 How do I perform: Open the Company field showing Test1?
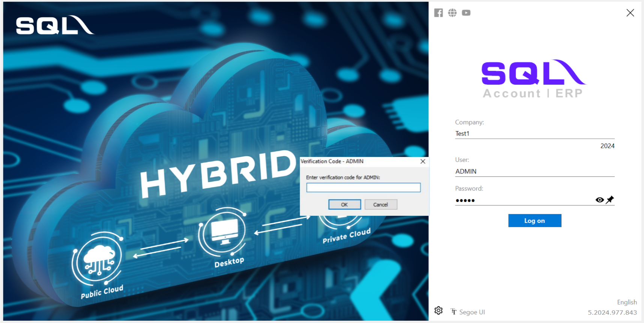tap(534, 133)
